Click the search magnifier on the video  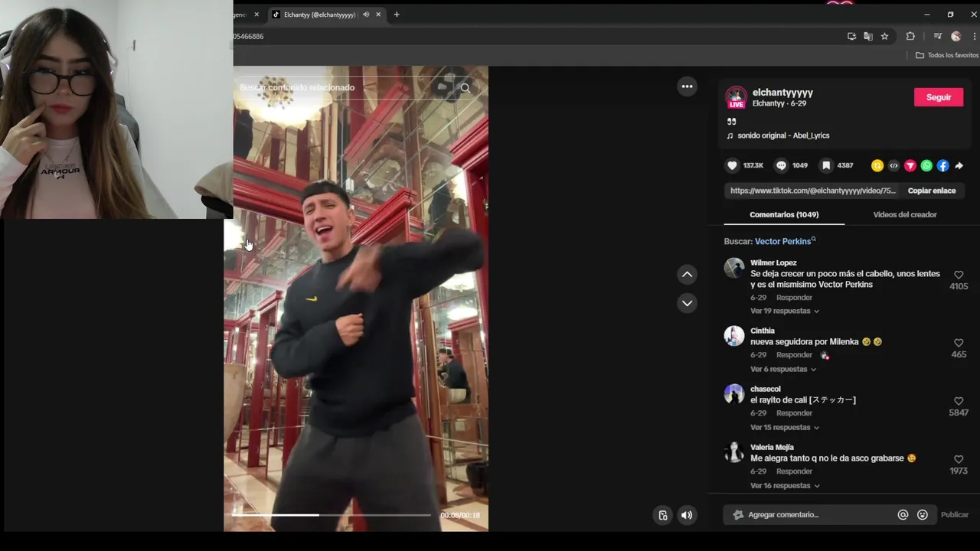tap(465, 88)
